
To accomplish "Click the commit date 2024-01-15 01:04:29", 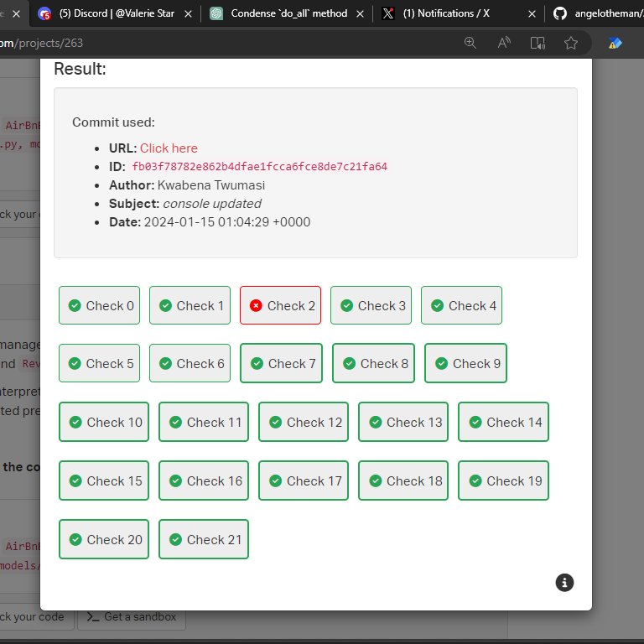I will 227,221.
